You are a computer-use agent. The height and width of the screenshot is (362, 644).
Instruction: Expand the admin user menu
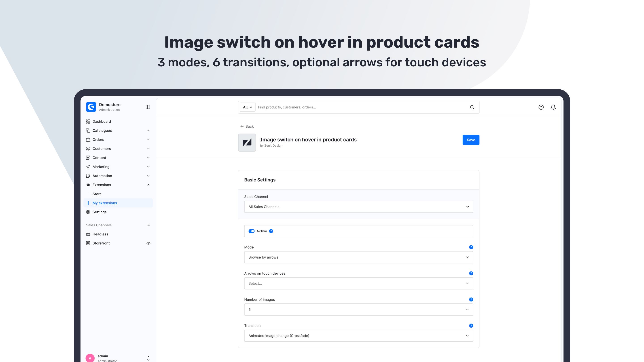coord(148,358)
